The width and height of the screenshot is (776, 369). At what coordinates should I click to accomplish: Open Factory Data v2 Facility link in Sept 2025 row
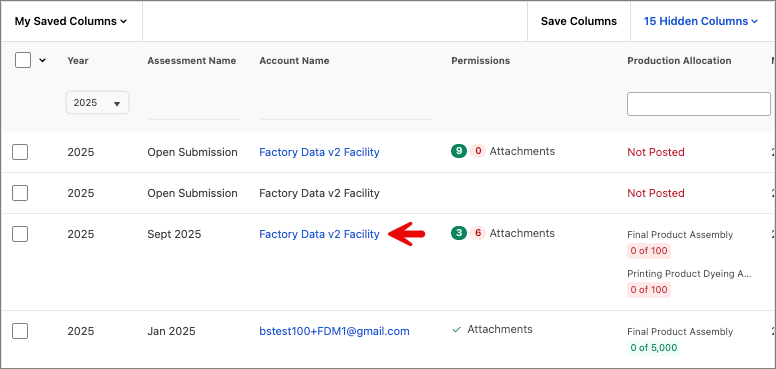319,234
